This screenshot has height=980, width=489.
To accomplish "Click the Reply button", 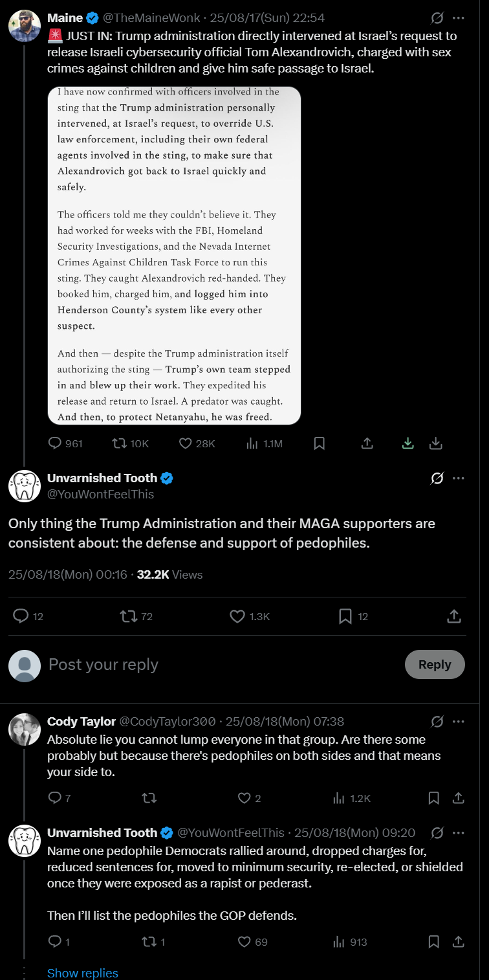I will [435, 665].
